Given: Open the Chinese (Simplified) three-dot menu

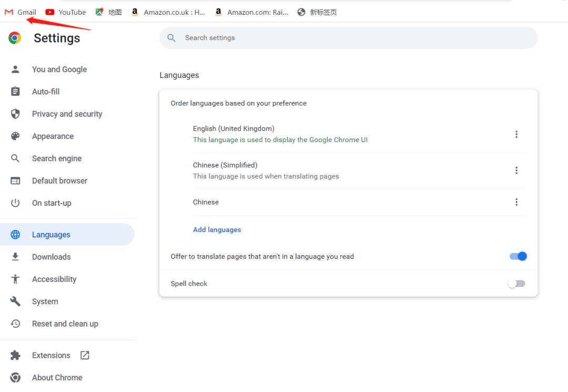Looking at the screenshot, I should coord(516,170).
